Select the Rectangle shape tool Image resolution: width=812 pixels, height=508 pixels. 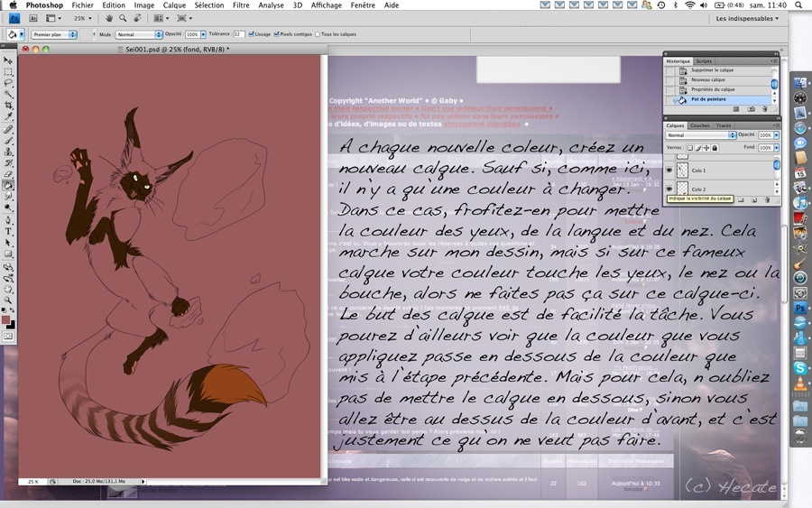8,254
